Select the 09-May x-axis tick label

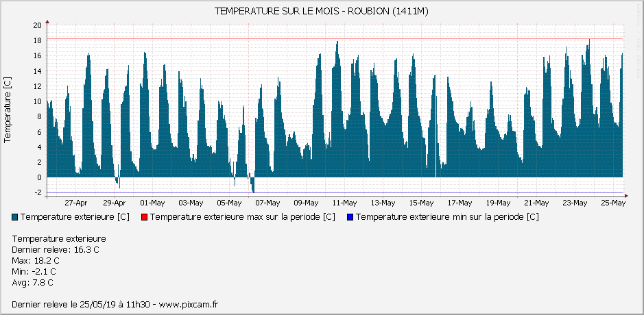click(306, 203)
